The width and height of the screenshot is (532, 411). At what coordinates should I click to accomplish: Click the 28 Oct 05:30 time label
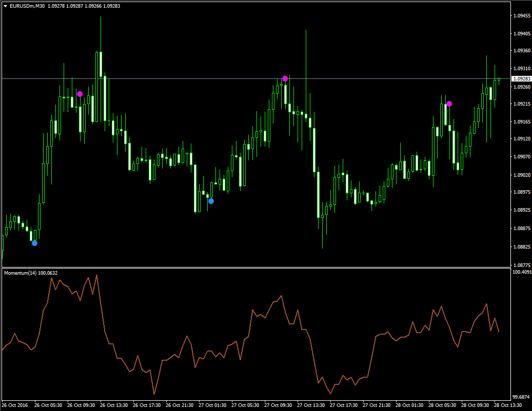coord(442,405)
